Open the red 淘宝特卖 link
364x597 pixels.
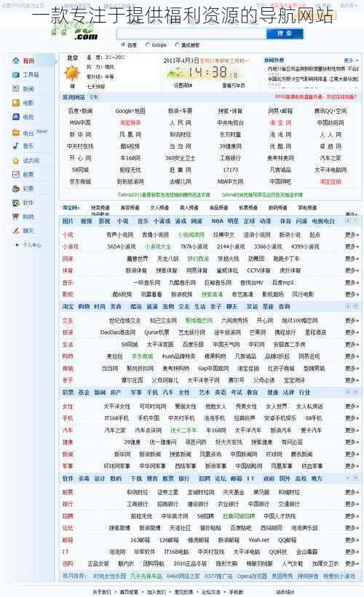tap(130, 122)
